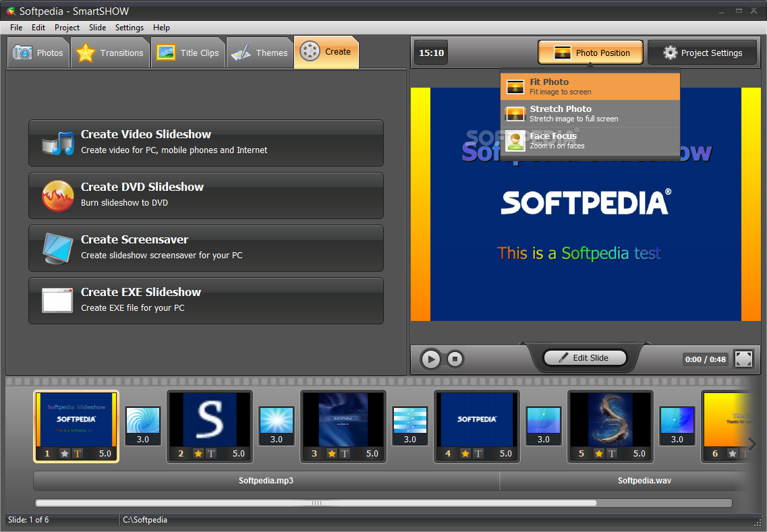The width and height of the screenshot is (767, 532).
Task: Click slide 1 duration 5.0
Action: coord(105,454)
